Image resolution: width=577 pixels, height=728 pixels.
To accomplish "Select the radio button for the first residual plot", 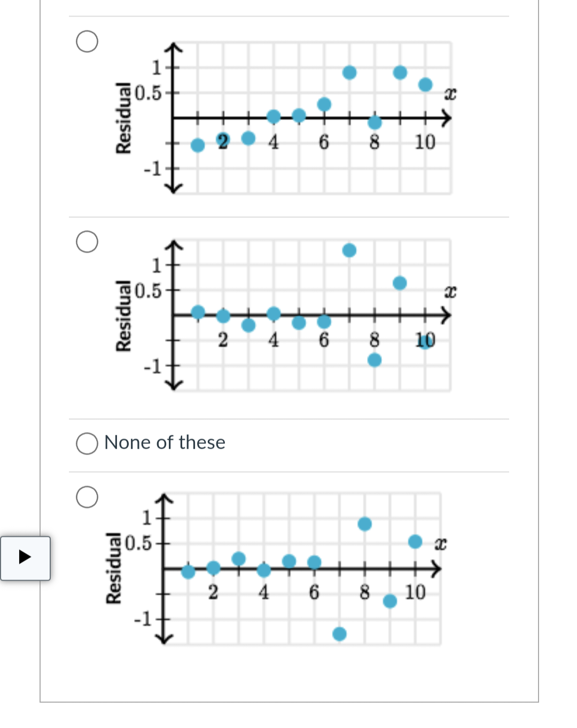I will click(x=87, y=42).
